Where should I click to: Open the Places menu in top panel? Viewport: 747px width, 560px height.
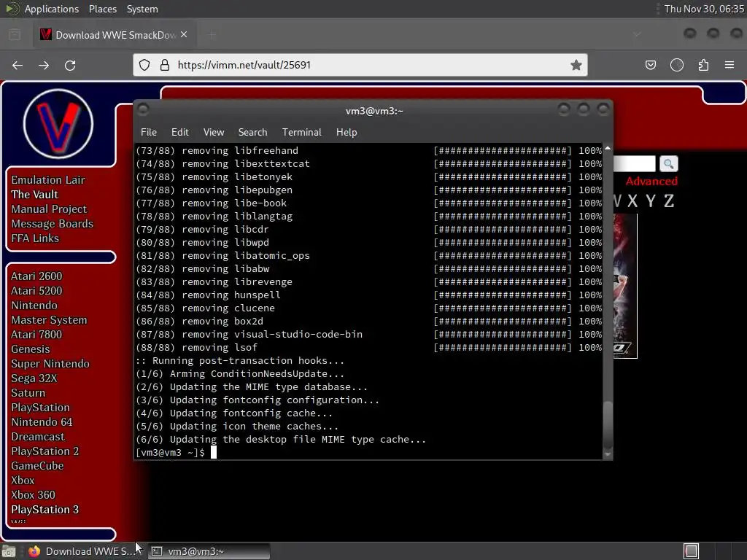[103, 9]
